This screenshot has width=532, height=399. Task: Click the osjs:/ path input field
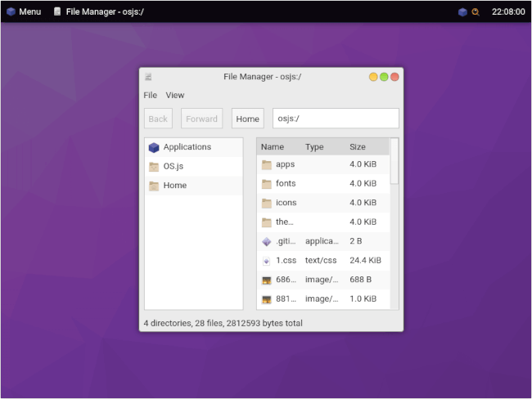pos(336,119)
